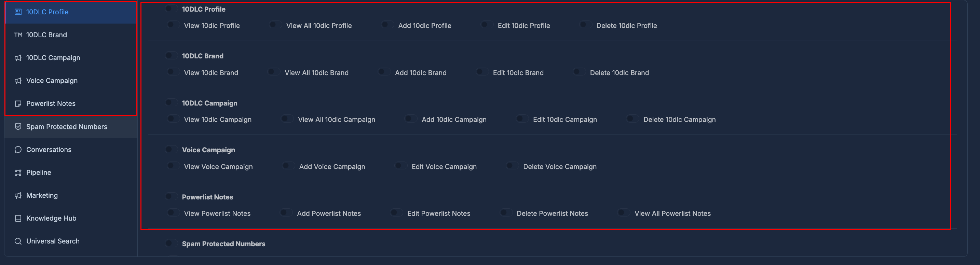
Task: Turn on Delete 10dlc Brand permission
Action: 579,71
